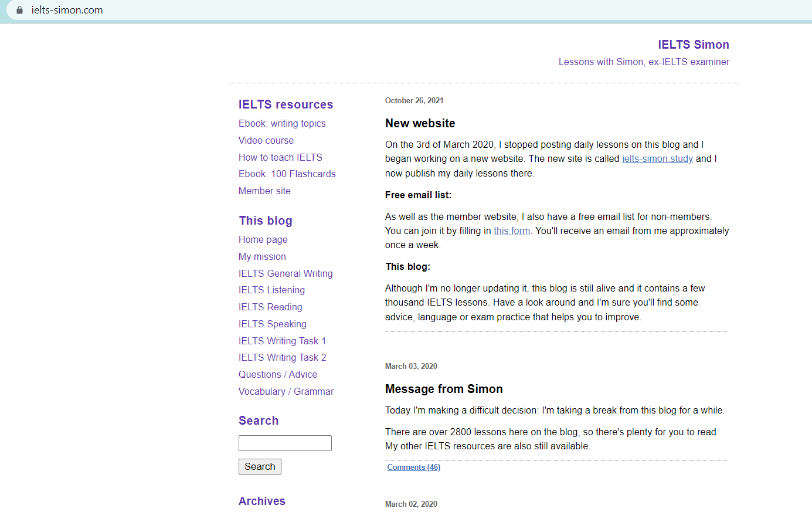Click the lock icon in address bar
Viewport: 812px width, 515px height.
[19, 10]
